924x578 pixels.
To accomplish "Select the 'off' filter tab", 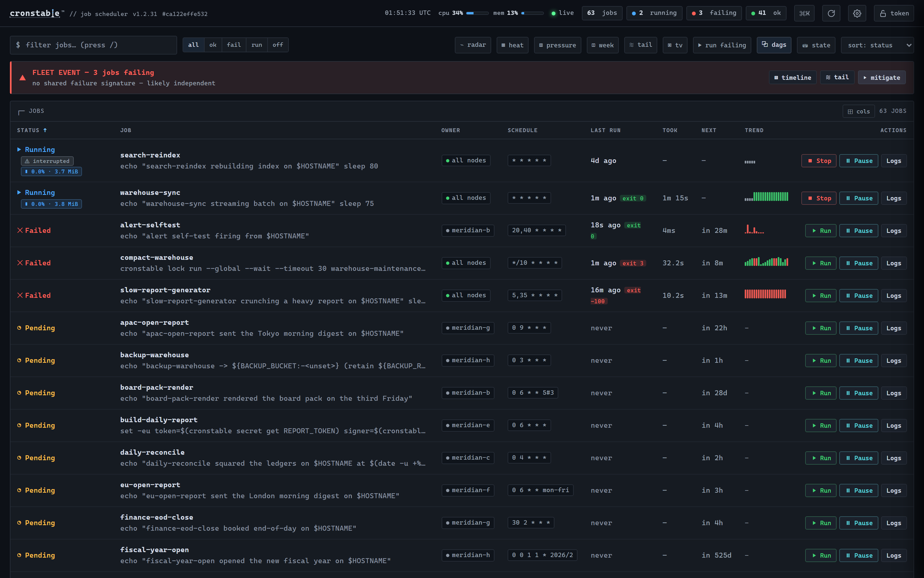I will (278, 45).
